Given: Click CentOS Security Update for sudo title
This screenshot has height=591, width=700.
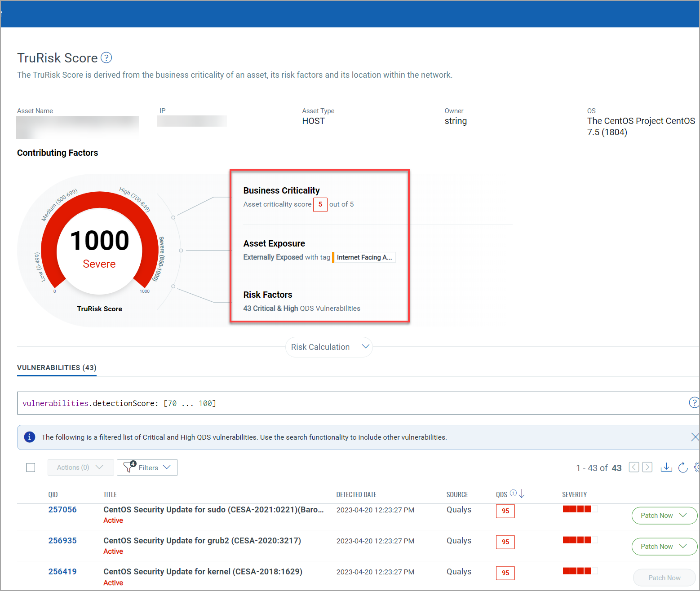Looking at the screenshot, I should (x=213, y=510).
